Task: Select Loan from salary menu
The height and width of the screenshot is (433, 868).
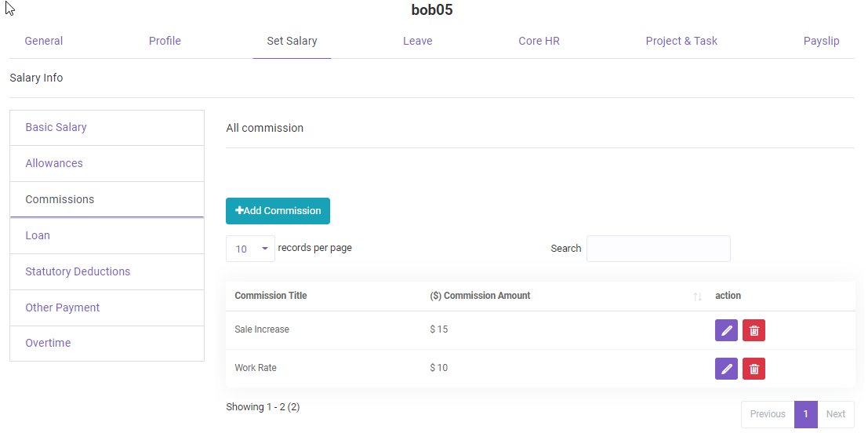Action: point(38,235)
